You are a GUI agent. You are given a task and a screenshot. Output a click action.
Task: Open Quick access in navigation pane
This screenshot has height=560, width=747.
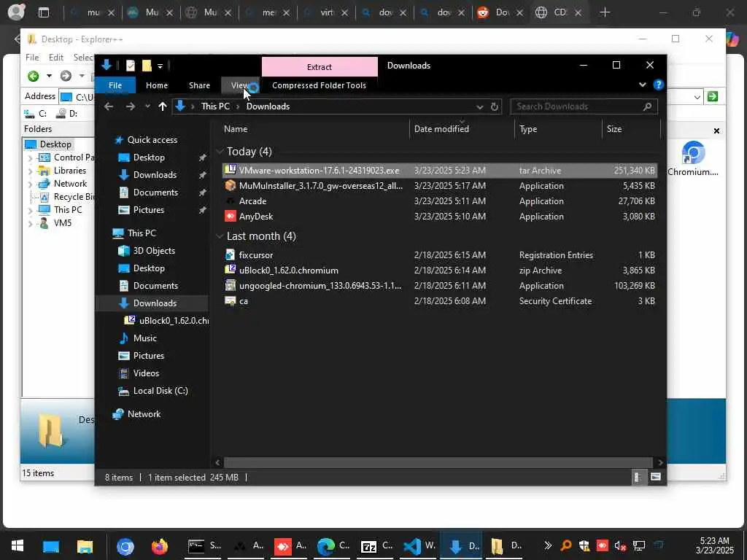[152, 140]
